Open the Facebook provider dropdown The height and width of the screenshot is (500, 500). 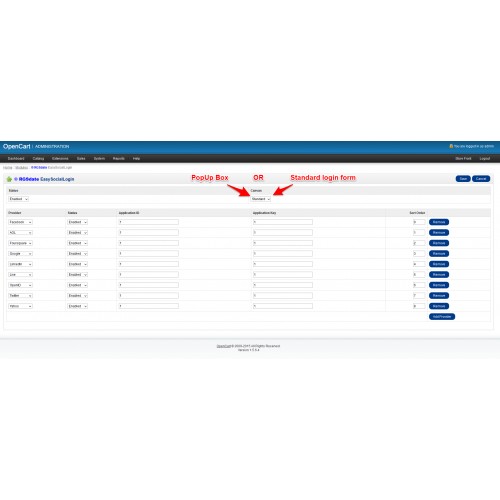20,222
